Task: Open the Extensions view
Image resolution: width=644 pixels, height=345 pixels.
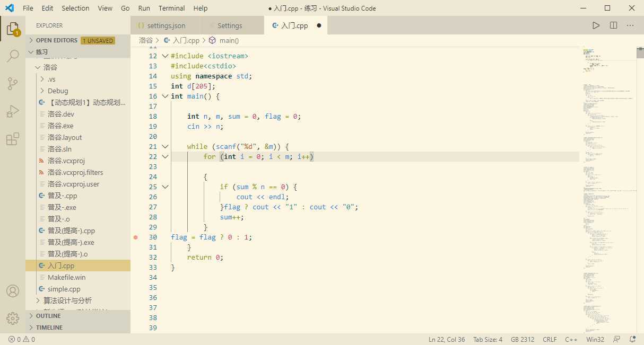Action: pos(13,139)
